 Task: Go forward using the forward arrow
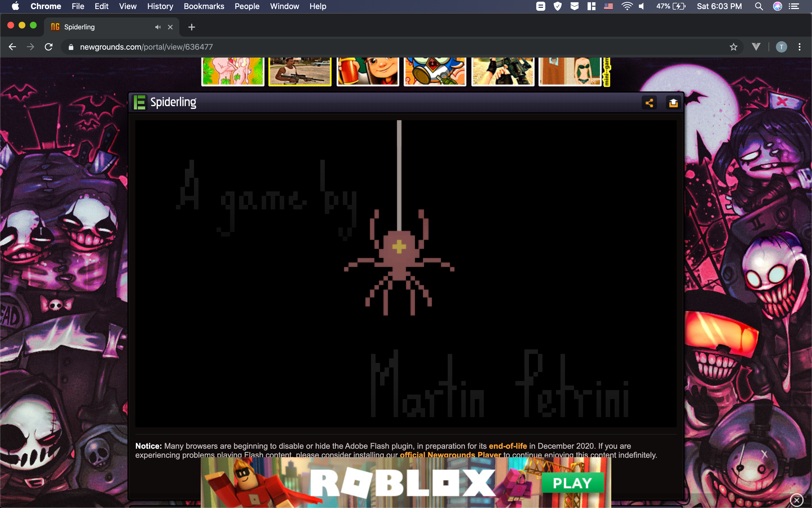pyautogui.click(x=30, y=47)
